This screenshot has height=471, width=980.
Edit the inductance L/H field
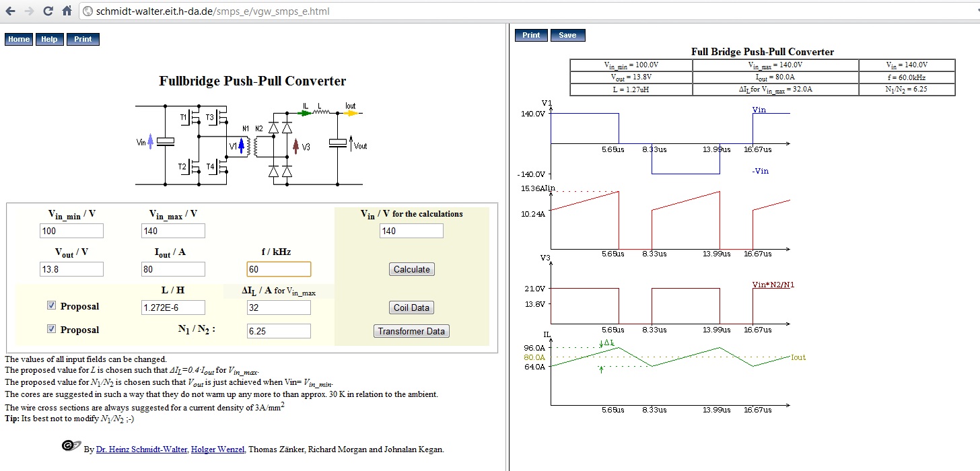point(173,307)
